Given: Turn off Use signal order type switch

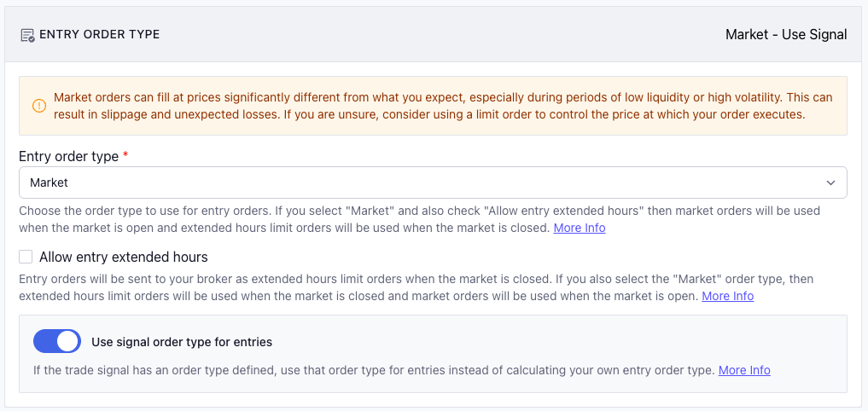Looking at the screenshot, I should [x=57, y=342].
